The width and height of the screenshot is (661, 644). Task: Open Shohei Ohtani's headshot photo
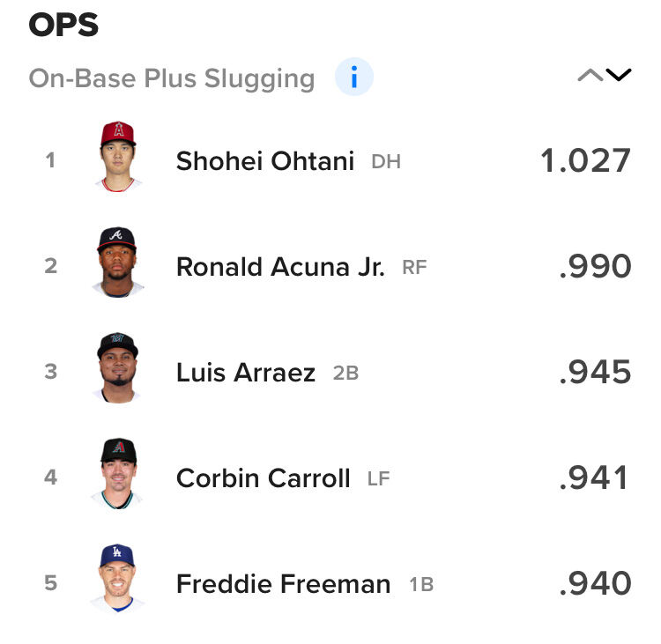[117, 157]
